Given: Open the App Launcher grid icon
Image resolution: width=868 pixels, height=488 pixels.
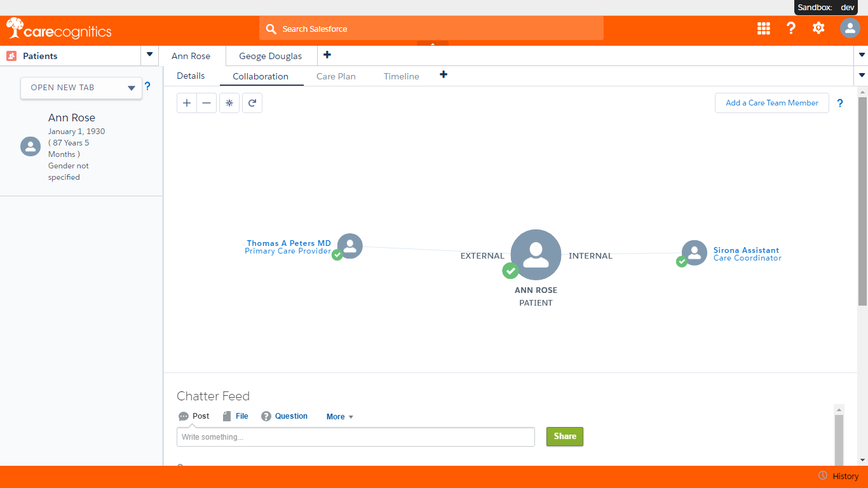Looking at the screenshot, I should point(764,28).
